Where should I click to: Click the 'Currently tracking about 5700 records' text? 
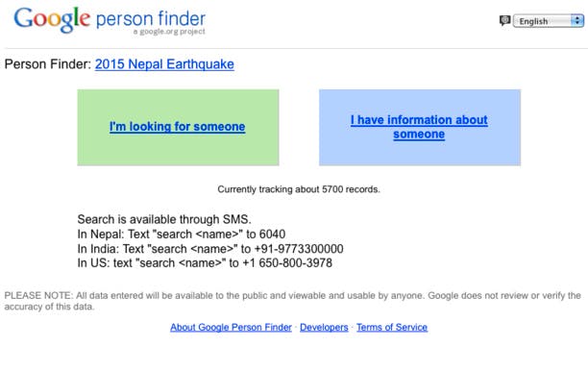(299, 189)
